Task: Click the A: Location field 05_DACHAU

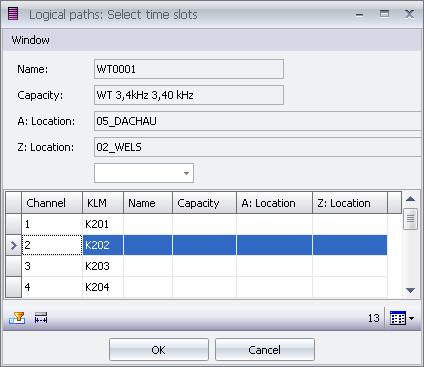Action: click(258, 121)
